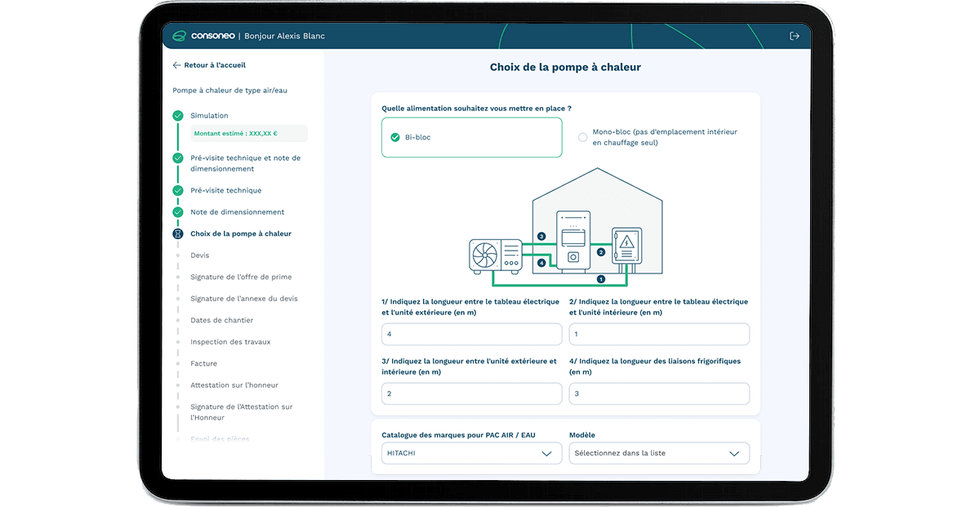Select the Mono-bloc radio button
The width and height of the screenshot is (980, 507).
(582, 137)
